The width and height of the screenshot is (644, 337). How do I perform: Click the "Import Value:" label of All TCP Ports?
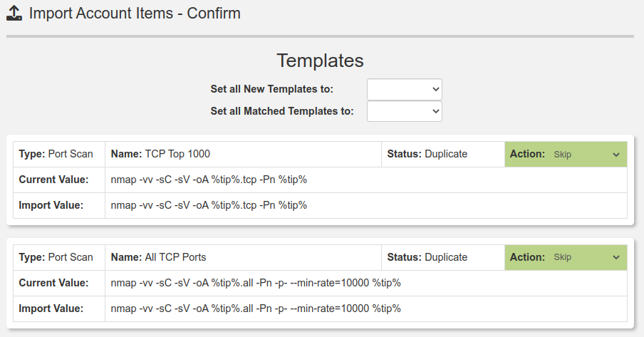51,309
